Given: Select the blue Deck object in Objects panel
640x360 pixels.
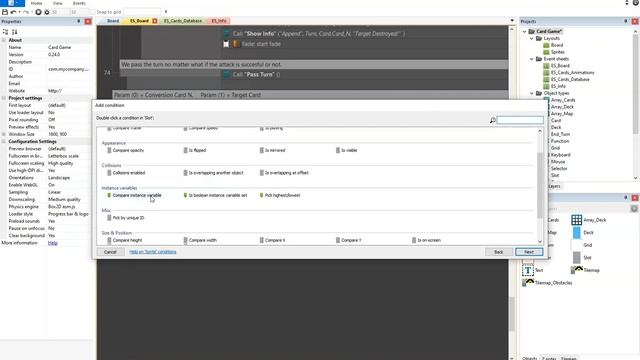Looking at the screenshot, I should coord(582,233).
